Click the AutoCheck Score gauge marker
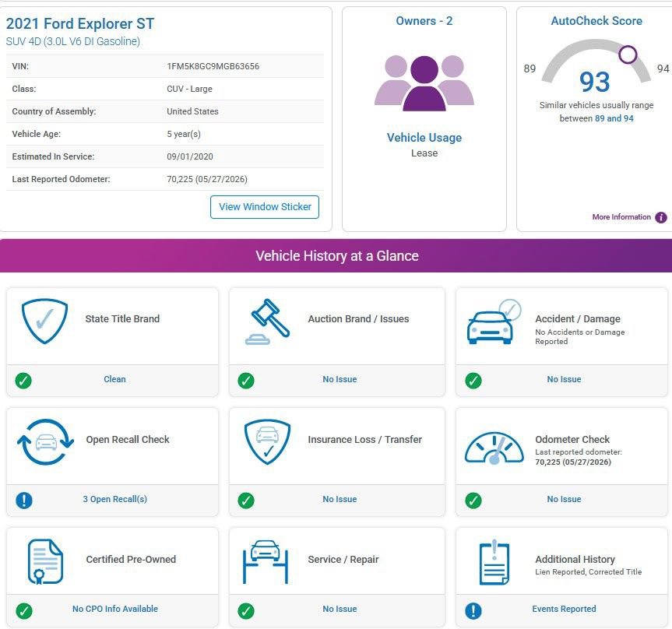 click(x=628, y=54)
